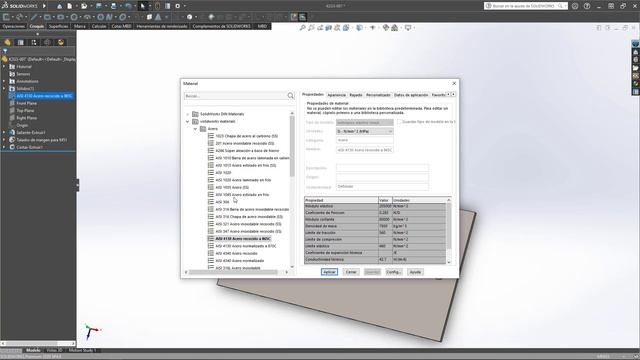640x360 pixels.
Task: Expand the Saliente-Extruir1 feature
Action: (x=4, y=132)
